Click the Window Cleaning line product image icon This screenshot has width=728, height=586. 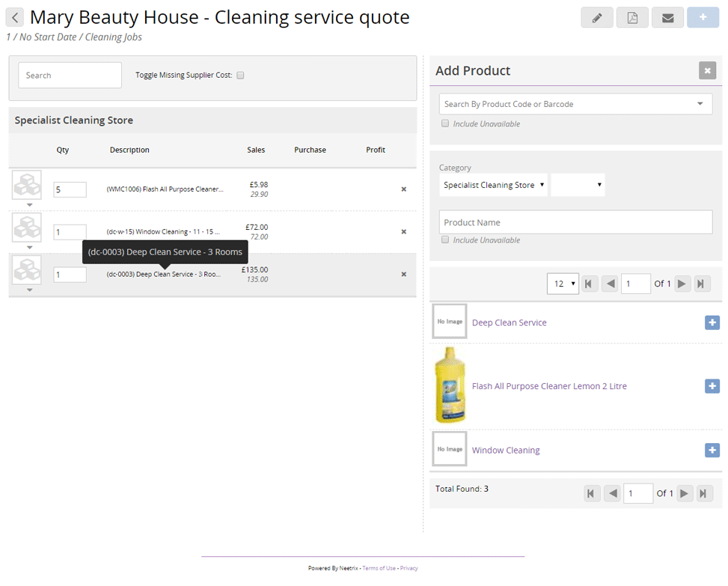27,228
